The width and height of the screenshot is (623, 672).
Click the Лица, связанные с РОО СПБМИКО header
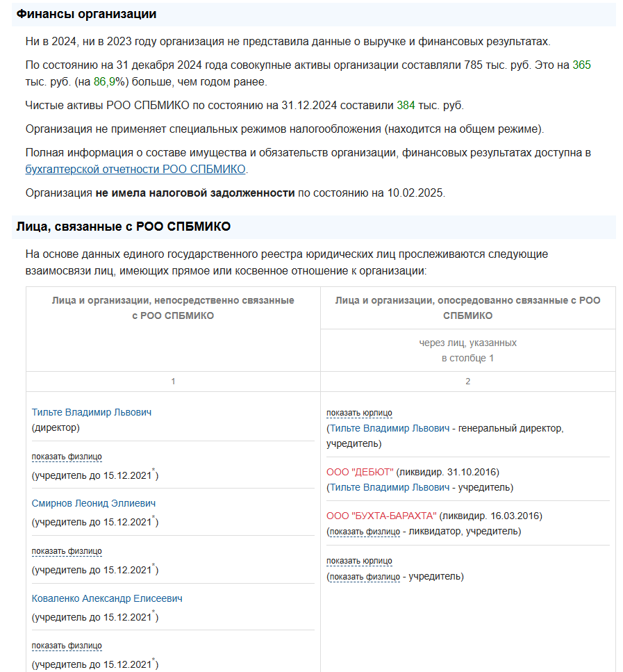pos(124,227)
